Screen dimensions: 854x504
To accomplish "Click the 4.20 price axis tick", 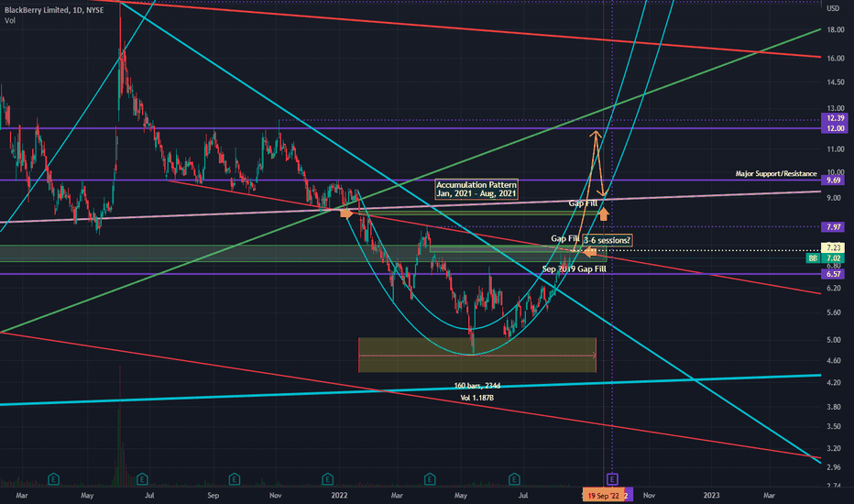I will [x=834, y=383].
